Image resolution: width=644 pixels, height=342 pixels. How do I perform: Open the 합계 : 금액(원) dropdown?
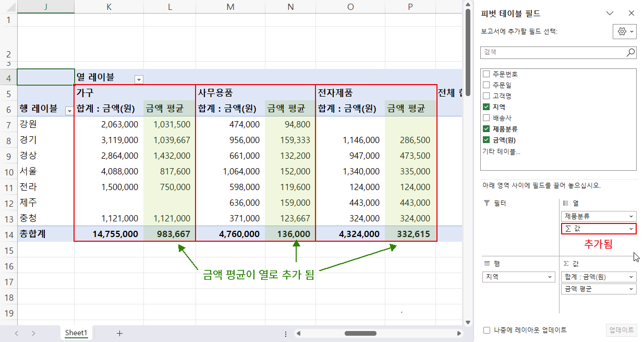(630, 277)
